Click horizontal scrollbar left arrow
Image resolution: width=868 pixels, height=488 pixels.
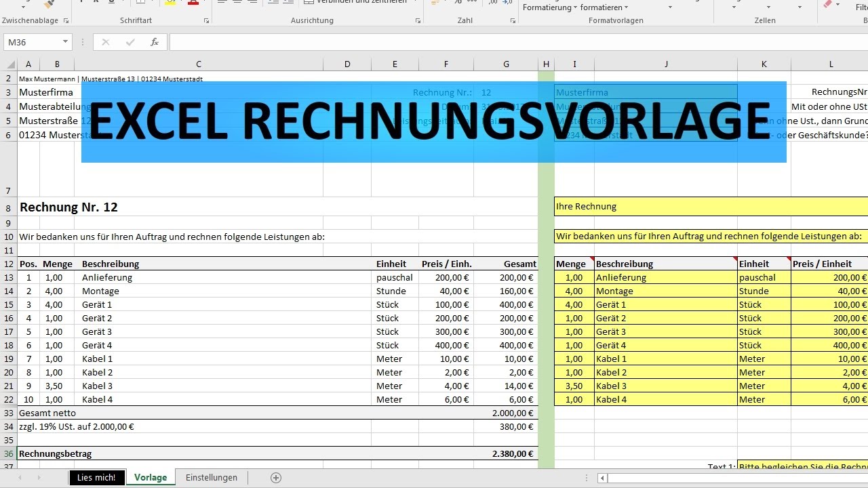[601, 478]
